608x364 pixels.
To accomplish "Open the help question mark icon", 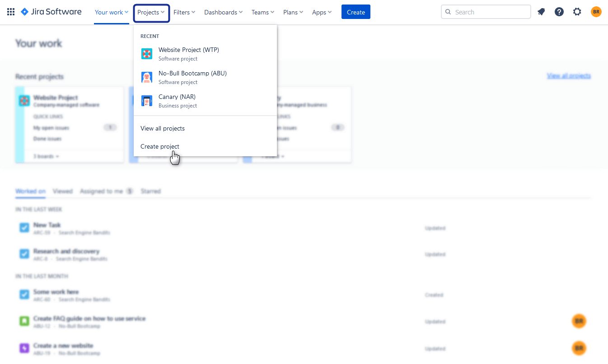I will [x=559, y=12].
